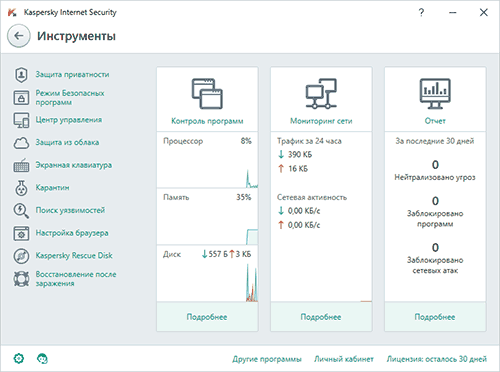Go back using the round arrow button

pyautogui.click(x=19, y=36)
